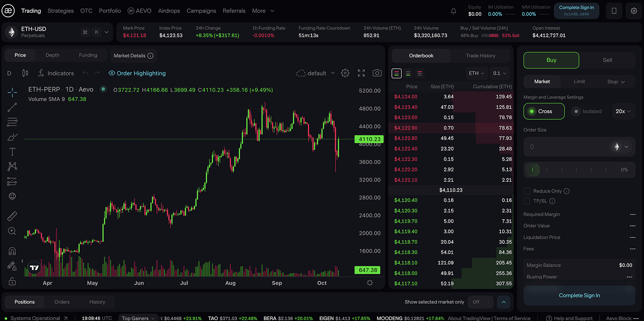Open chart fullscreen mode
This screenshot has height=321, width=644.
coord(361,73)
